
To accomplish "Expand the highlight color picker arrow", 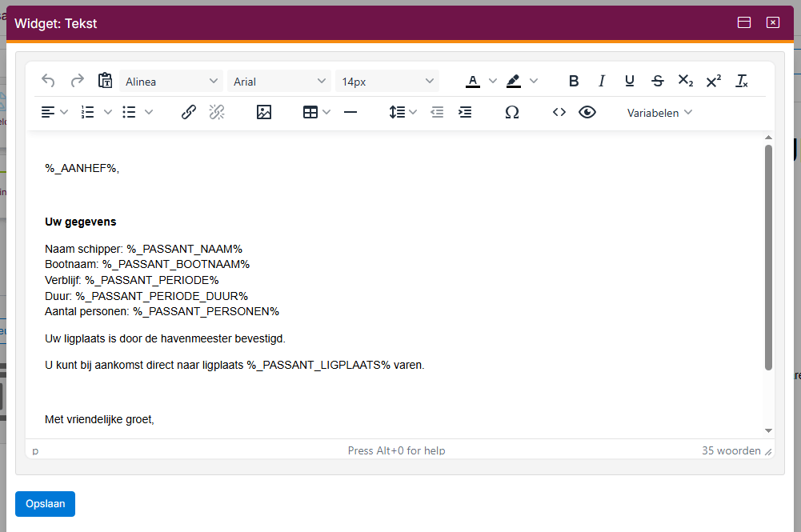I will pos(533,81).
